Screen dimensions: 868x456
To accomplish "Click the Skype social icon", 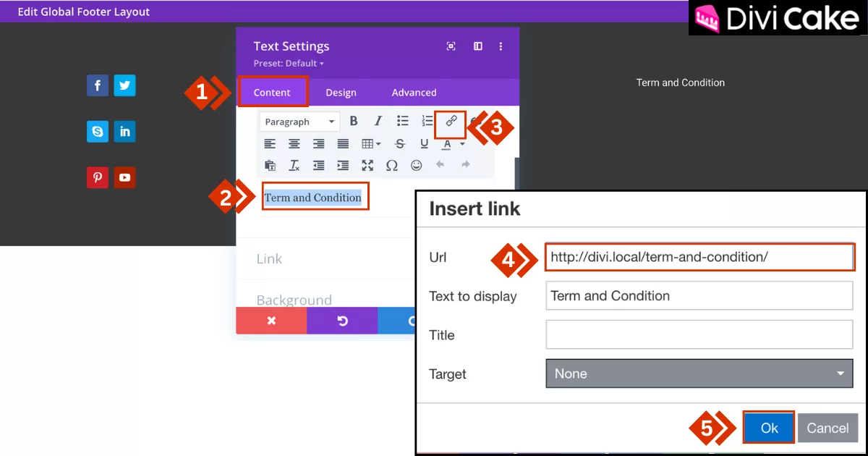I will pyautogui.click(x=98, y=132).
